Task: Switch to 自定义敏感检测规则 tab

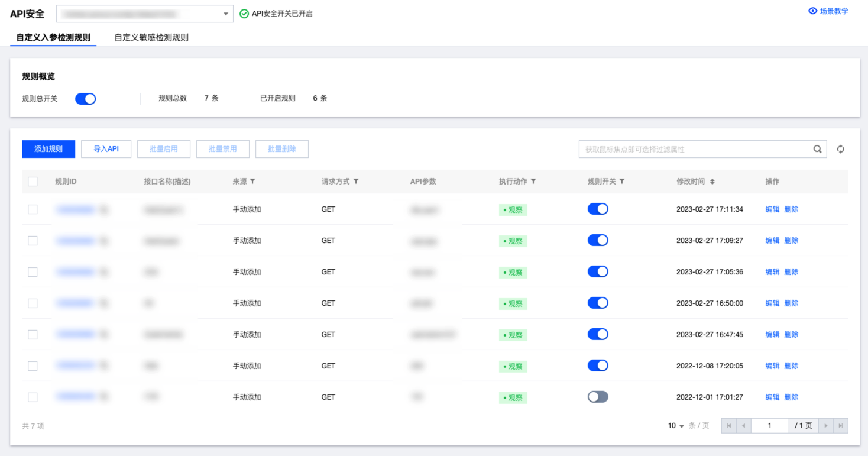Action: pos(151,37)
